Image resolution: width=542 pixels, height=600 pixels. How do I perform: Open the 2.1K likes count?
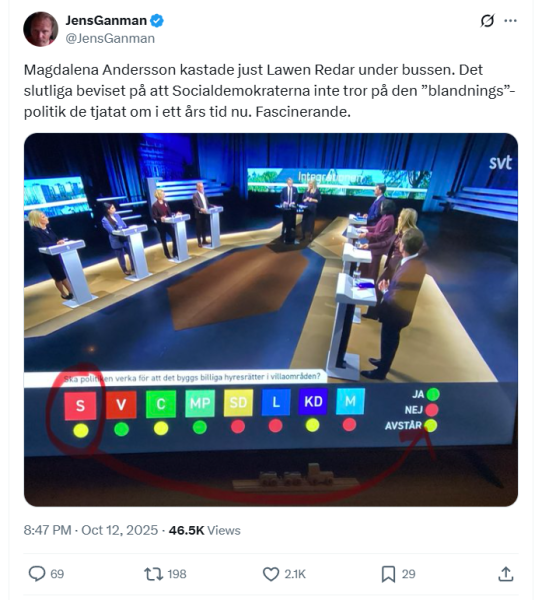tap(295, 574)
